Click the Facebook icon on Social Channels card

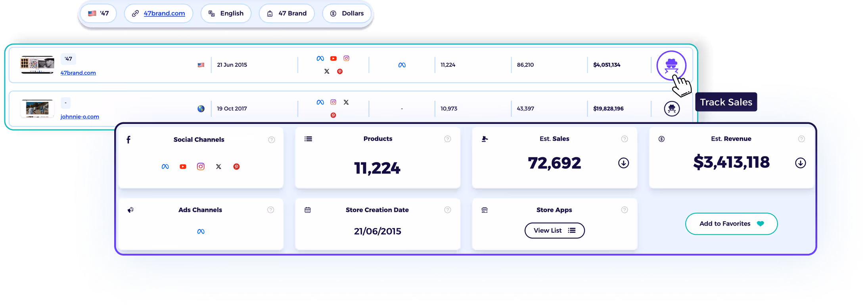coord(128,140)
